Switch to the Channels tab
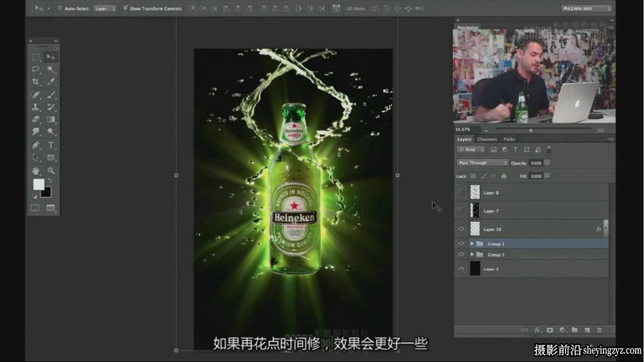This screenshot has width=644, height=362. [x=487, y=139]
